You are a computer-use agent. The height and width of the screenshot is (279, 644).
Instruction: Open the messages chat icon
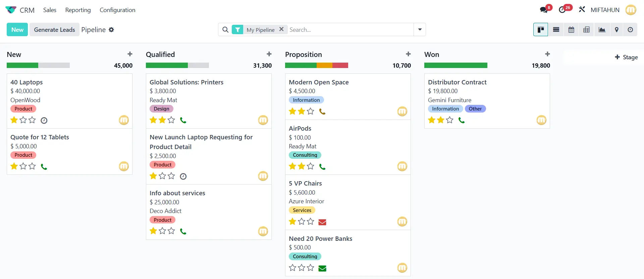click(x=544, y=10)
